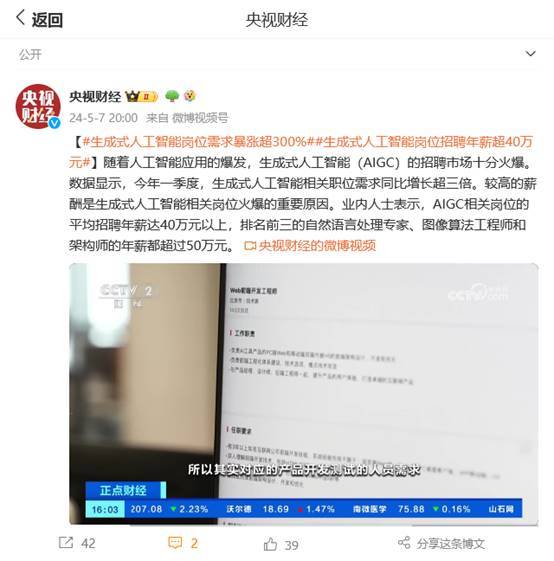
Task: Click the blue verified checkmark badge
Action: [x=54, y=123]
